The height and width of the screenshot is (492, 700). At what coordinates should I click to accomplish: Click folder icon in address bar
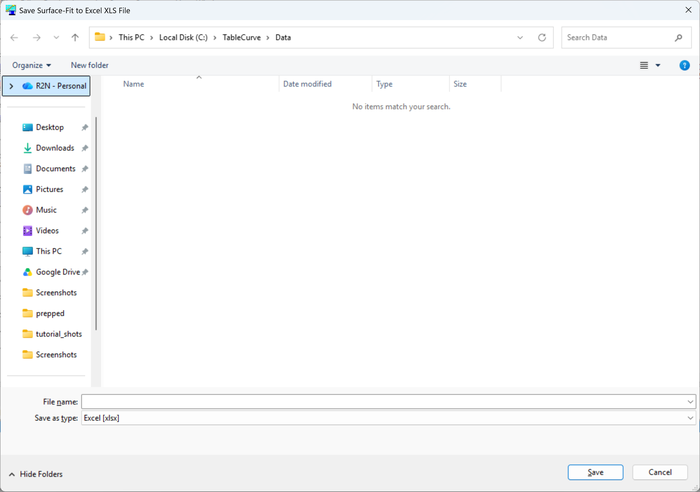coord(100,37)
